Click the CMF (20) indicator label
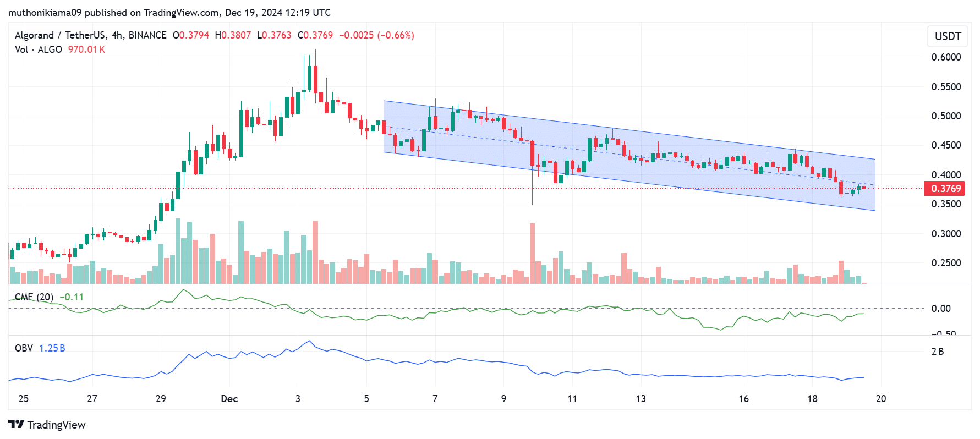Screen dimensions: 980x439 34,297
